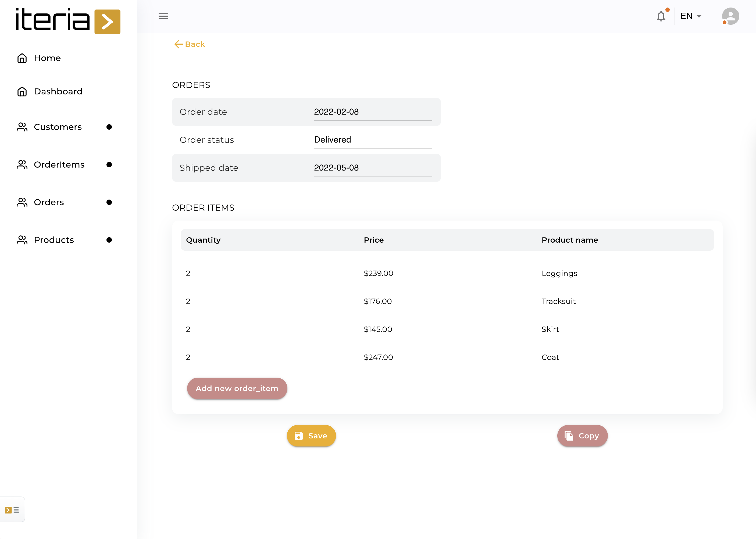The width and height of the screenshot is (756, 539).
Task: Open the Orders sidebar item
Action: (x=49, y=202)
